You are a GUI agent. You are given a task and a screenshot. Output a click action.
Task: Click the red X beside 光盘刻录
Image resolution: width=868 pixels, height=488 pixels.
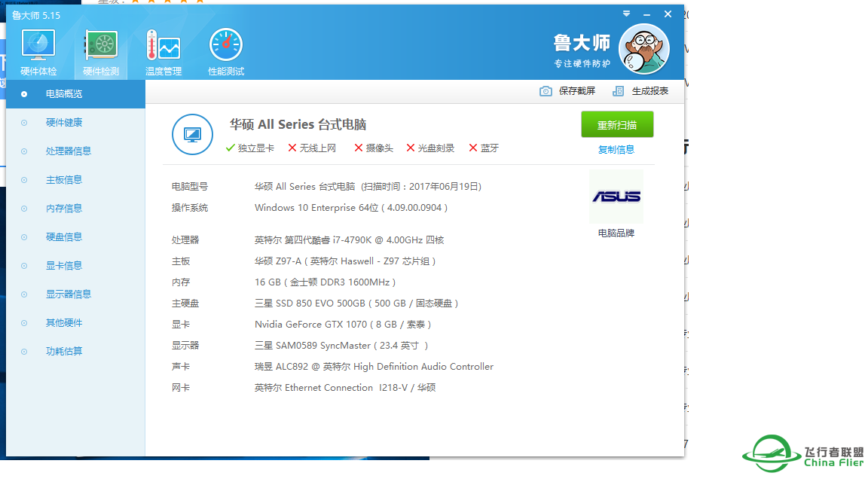point(411,148)
